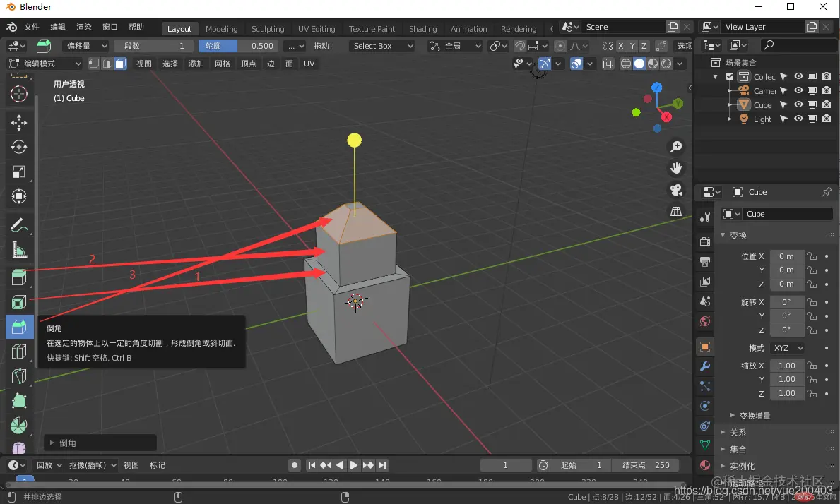Select the Move tool in left toolbar
This screenshot has width=840, height=504.
[19, 123]
